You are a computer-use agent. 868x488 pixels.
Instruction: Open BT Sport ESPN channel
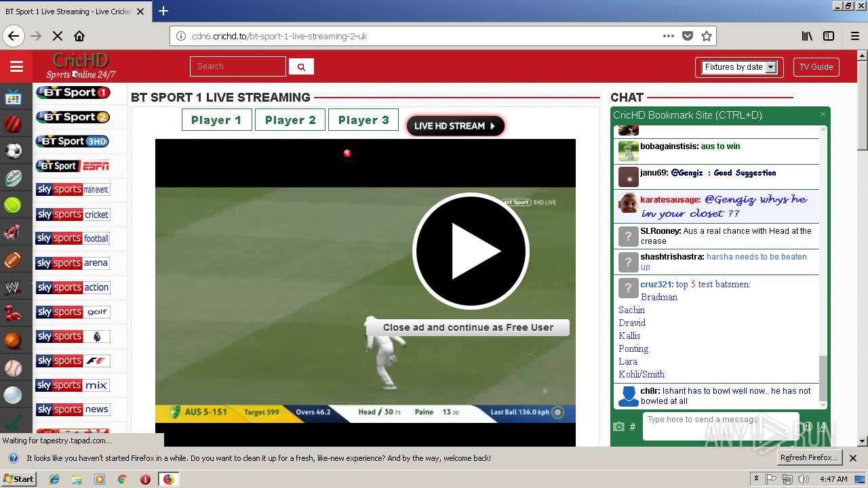point(73,165)
